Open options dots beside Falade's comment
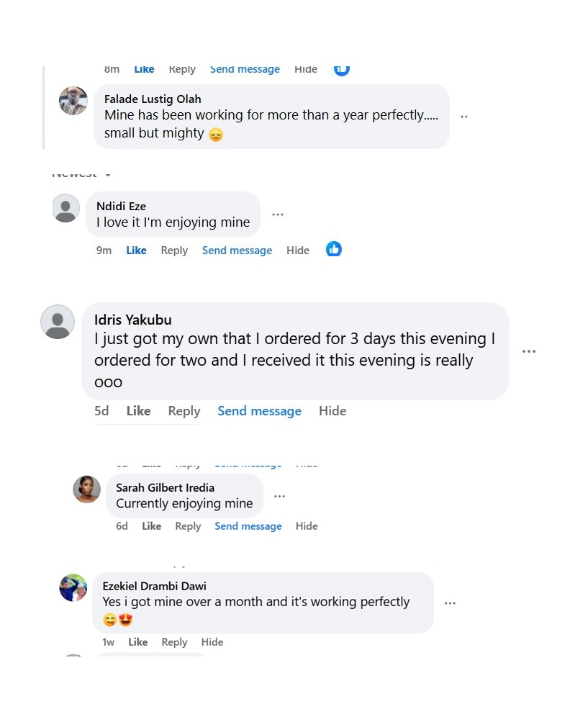 point(464,117)
